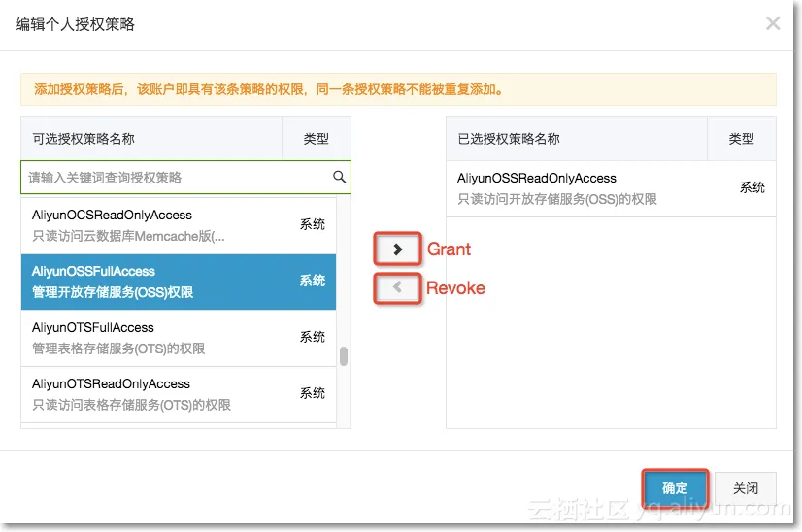Screen dimensions: 802x532
Task: Focus the policy keyword search field
Action: (x=185, y=178)
